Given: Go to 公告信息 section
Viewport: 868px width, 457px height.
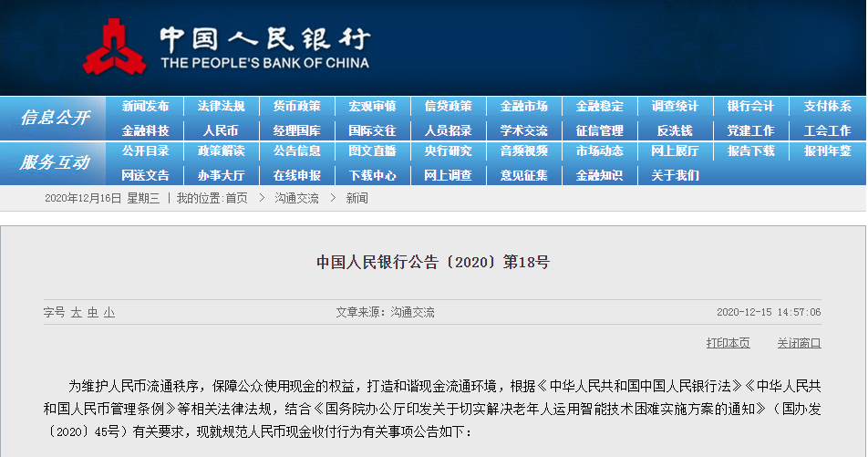Looking at the screenshot, I should point(296,151).
